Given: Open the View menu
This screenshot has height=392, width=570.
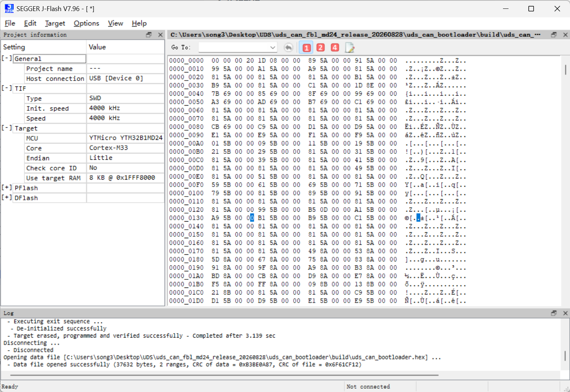Looking at the screenshot, I should point(115,23).
